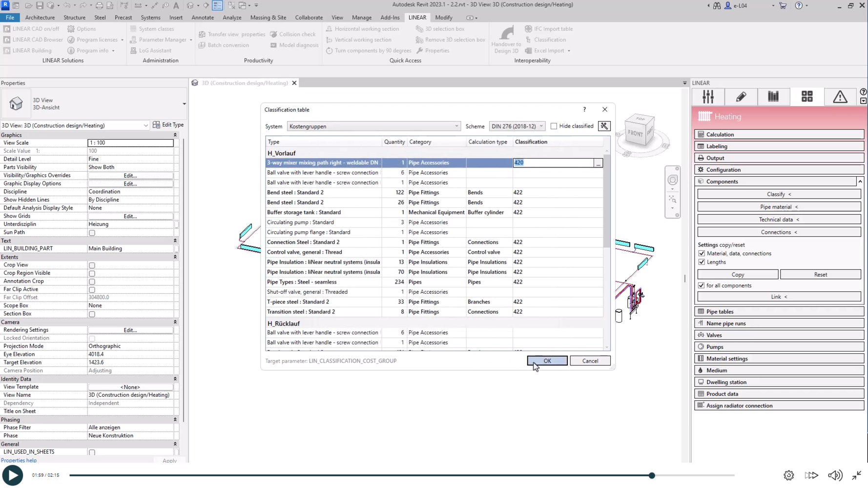Toggle the Section Box checkbox
This screenshot has width=868, height=488.
coord(92,314)
